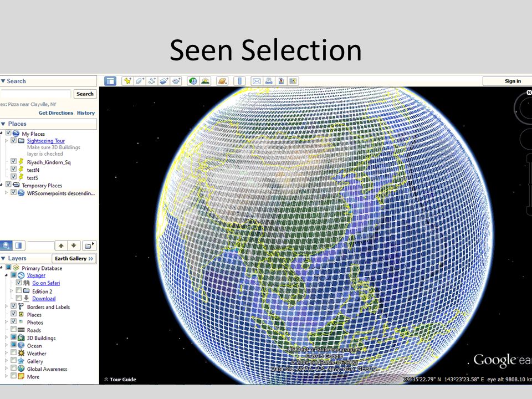532x399 pixels.
Task: Toggle the sidebar panel button
Action: point(110,81)
